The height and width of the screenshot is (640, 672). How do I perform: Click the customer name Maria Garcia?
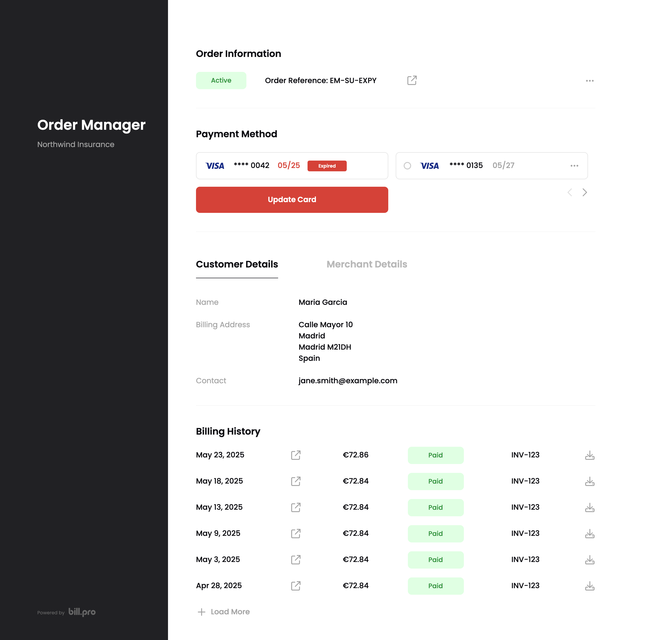pyautogui.click(x=323, y=302)
